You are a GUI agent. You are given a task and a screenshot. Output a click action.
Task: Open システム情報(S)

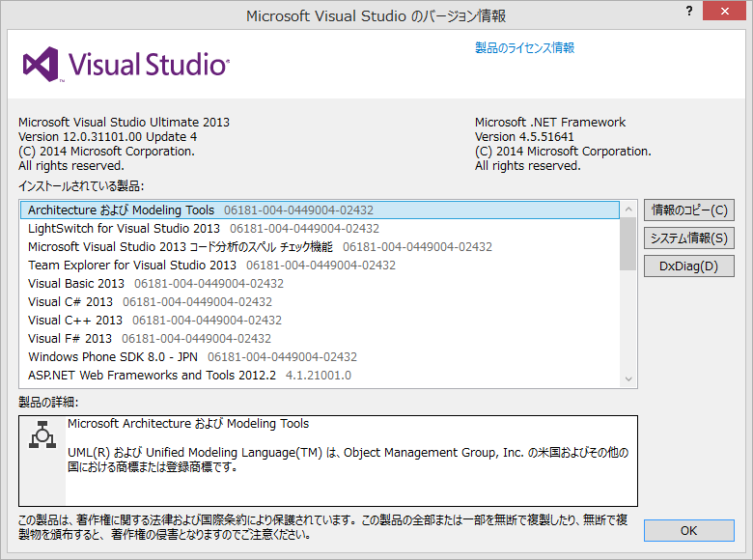coord(689,238)
